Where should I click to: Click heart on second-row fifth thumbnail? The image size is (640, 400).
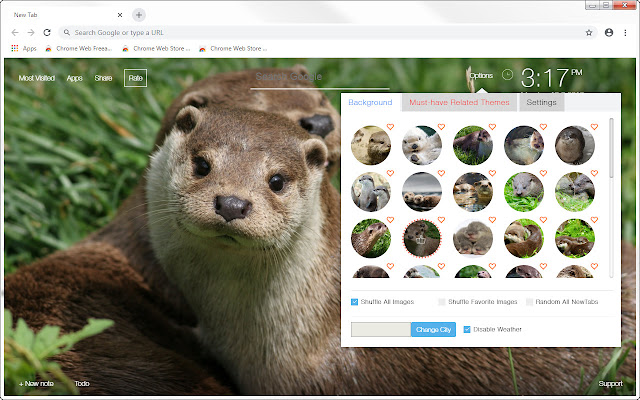(x=594, y=173)
